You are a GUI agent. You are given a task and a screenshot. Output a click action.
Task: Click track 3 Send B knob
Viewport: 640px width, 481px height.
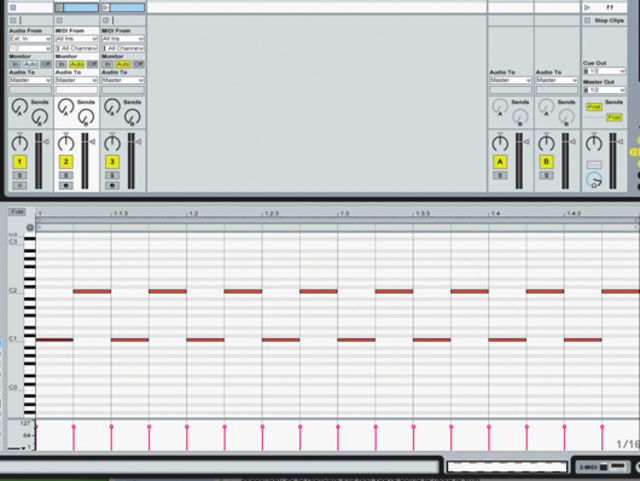tap(132, 117)
